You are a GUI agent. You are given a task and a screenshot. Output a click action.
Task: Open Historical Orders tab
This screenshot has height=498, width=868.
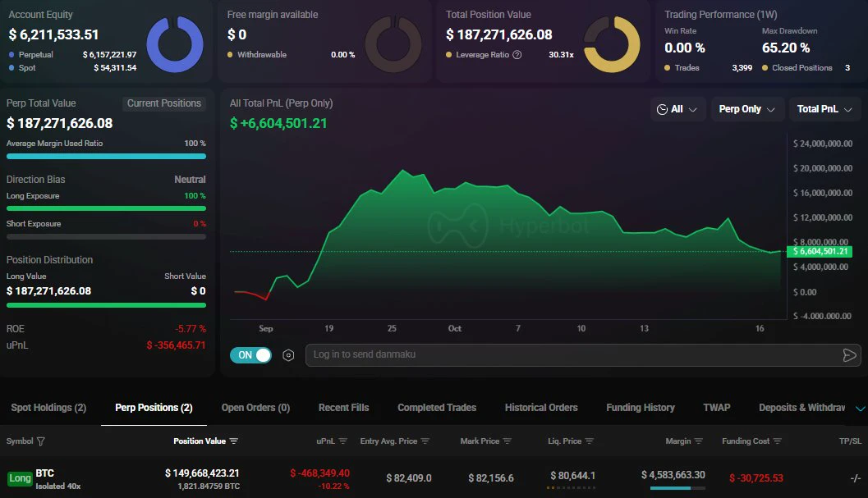[541, 408]
